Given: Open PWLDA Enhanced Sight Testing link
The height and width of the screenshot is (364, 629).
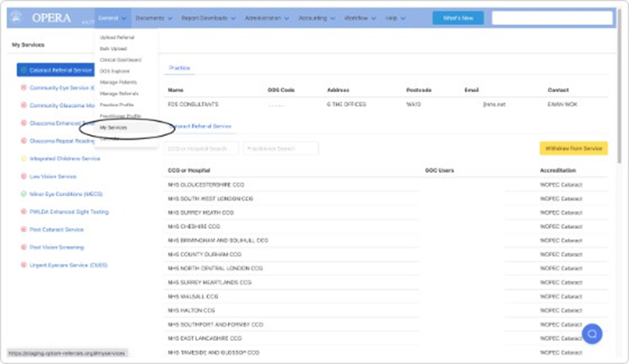Looking at the screenshot, I should [x=69, y=211].
